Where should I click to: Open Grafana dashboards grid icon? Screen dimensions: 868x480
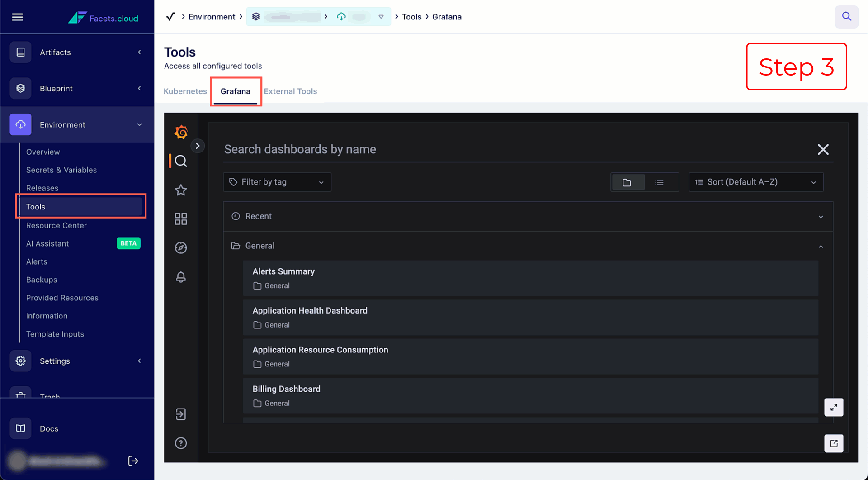pos(181,219)
